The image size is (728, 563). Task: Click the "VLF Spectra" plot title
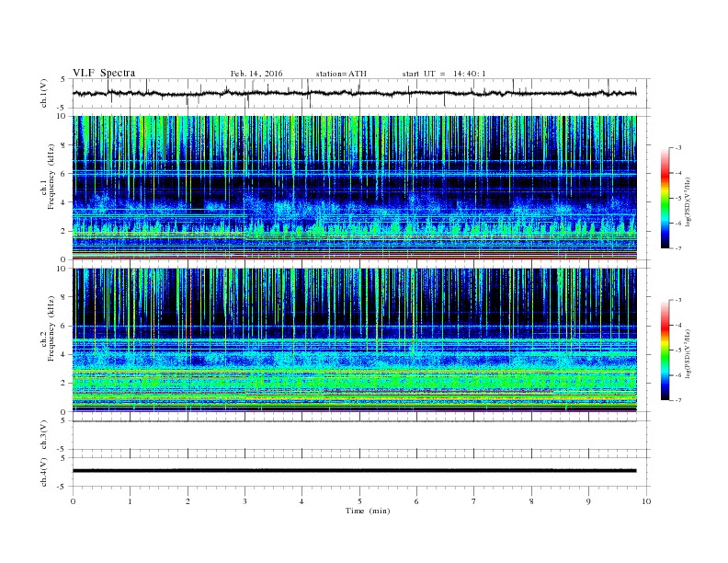pyautogui.click(x=104, y=73)
